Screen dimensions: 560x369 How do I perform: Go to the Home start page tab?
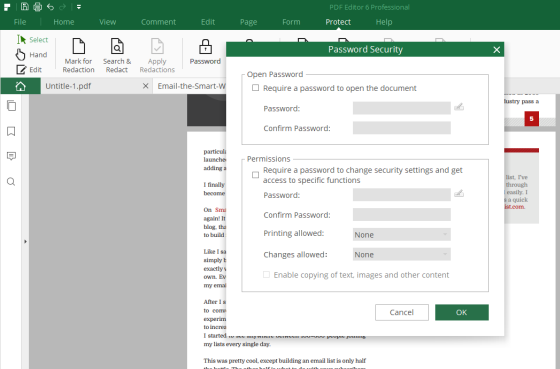point(20,86)
